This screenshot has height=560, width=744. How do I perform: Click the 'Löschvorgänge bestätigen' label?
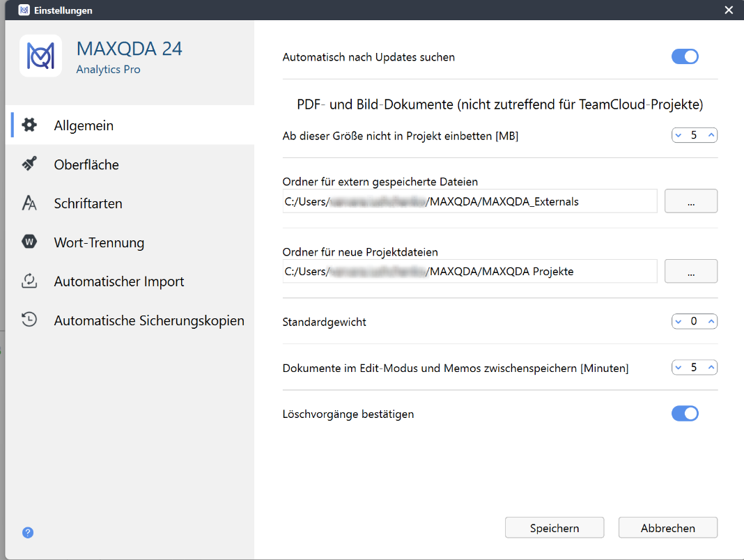tap(348, 414)
